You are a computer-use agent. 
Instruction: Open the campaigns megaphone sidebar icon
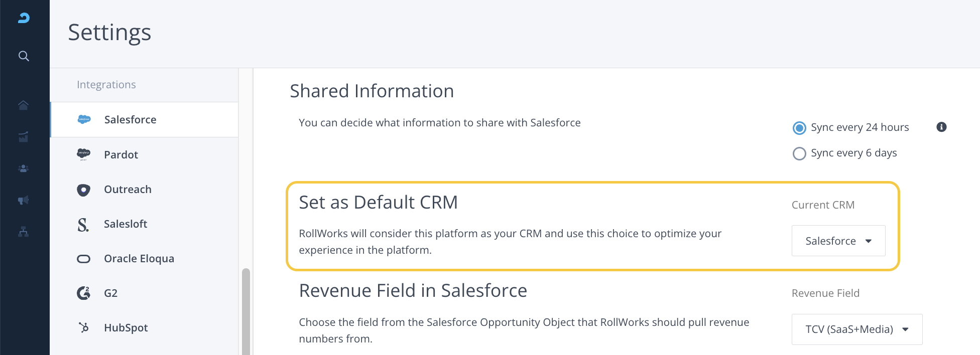pos(23,200)
